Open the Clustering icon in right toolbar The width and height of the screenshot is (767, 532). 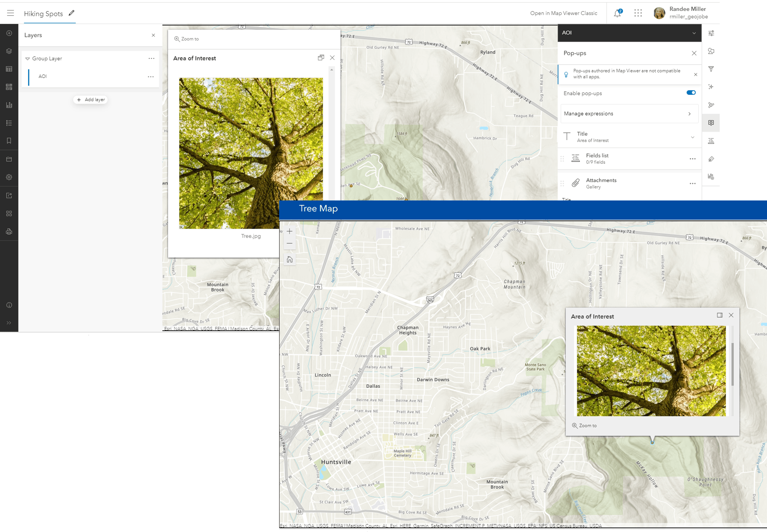coord(711,105)
